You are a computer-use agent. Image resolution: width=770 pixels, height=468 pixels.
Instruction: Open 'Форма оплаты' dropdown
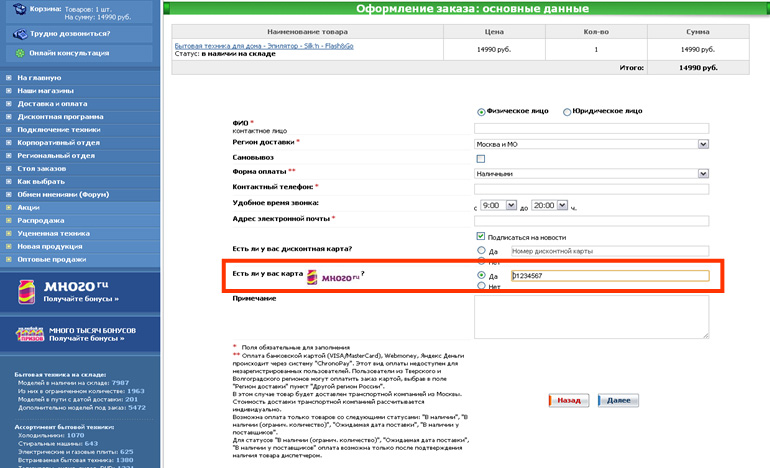click(x=591, y=173)
